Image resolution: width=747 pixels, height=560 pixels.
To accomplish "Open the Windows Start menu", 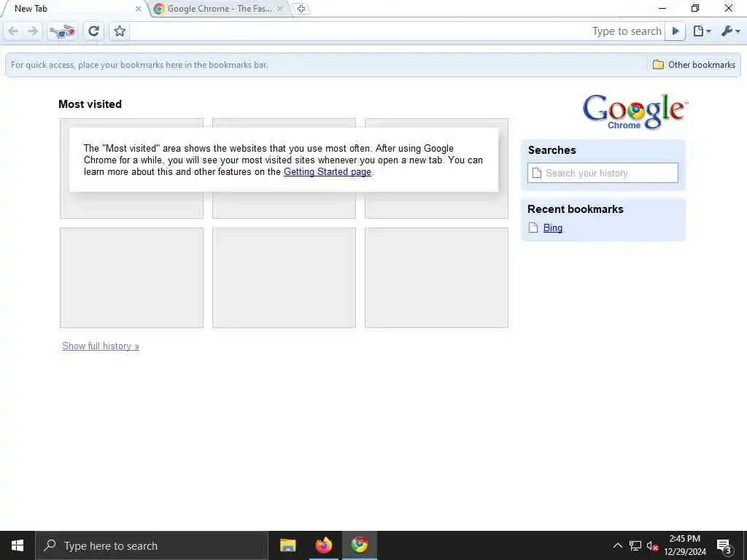I will [x=18, y=545].
